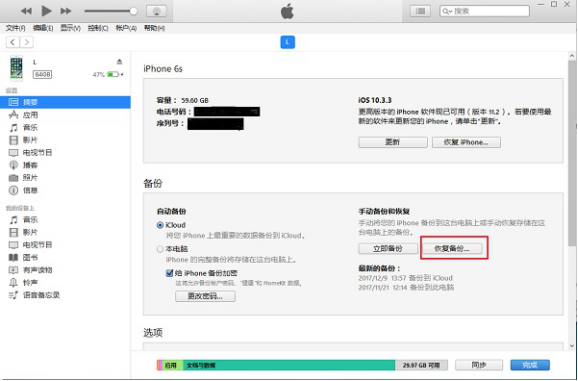578x381 pixels.
Task: Click the iOS 10.3.3 version text
Action: pos(375,100)
